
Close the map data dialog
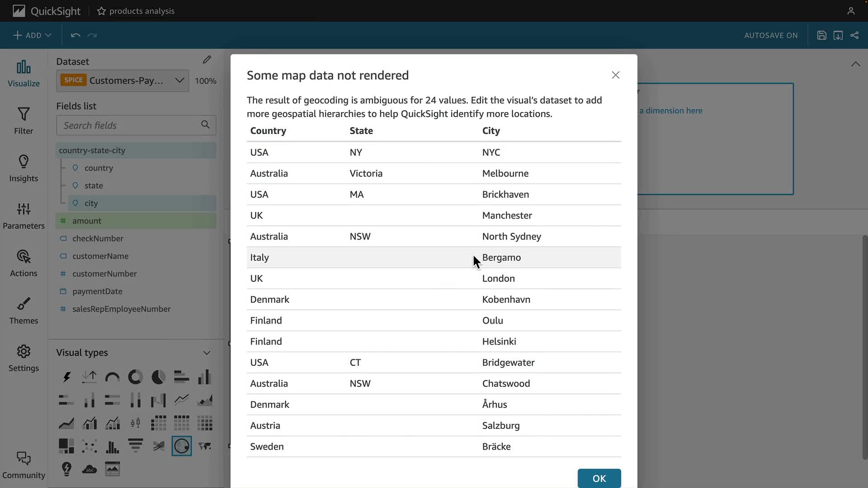point(615,75)
